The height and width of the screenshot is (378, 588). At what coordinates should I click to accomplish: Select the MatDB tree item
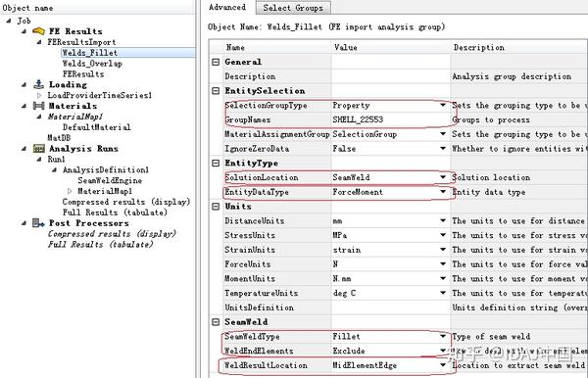click(59, 138)
